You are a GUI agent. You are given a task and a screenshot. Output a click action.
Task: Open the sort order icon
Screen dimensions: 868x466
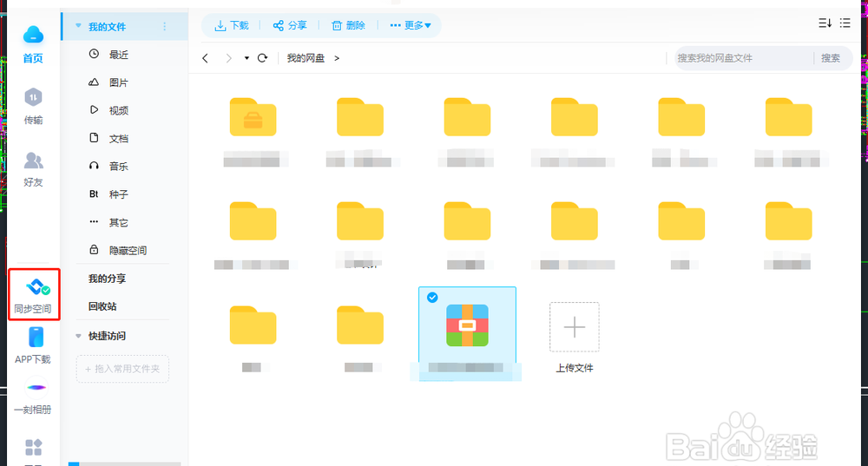click(825, 23)
